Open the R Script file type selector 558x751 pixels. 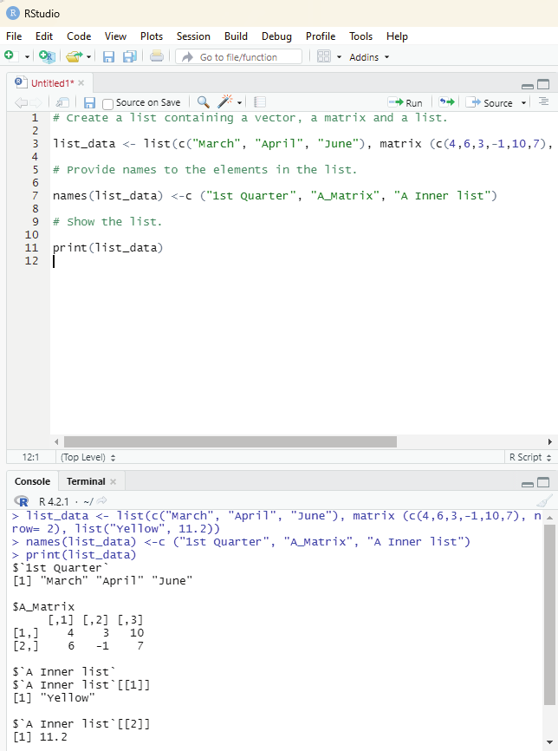[x=530, y=457]
